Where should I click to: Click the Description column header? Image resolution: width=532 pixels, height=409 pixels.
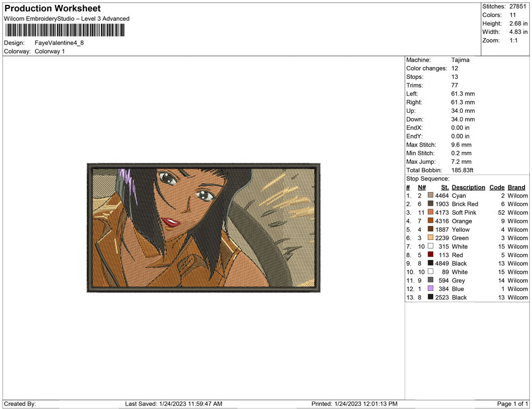click(x=469, y=187)
